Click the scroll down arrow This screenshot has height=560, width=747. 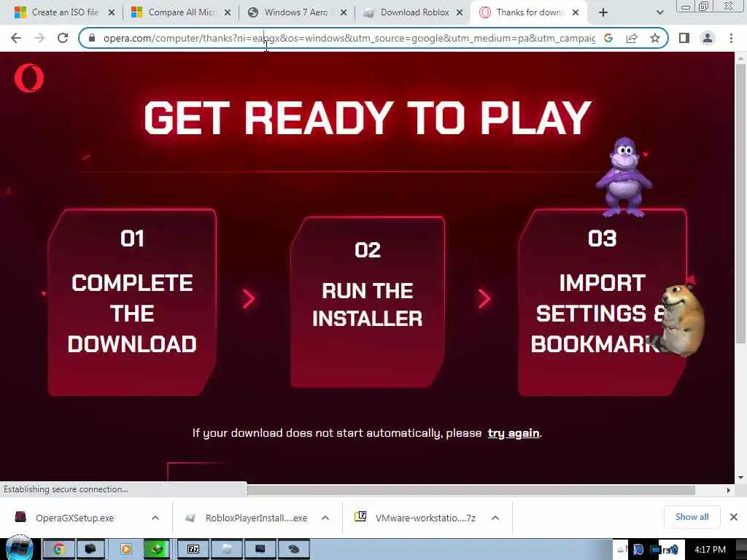(x=740, y=478)
